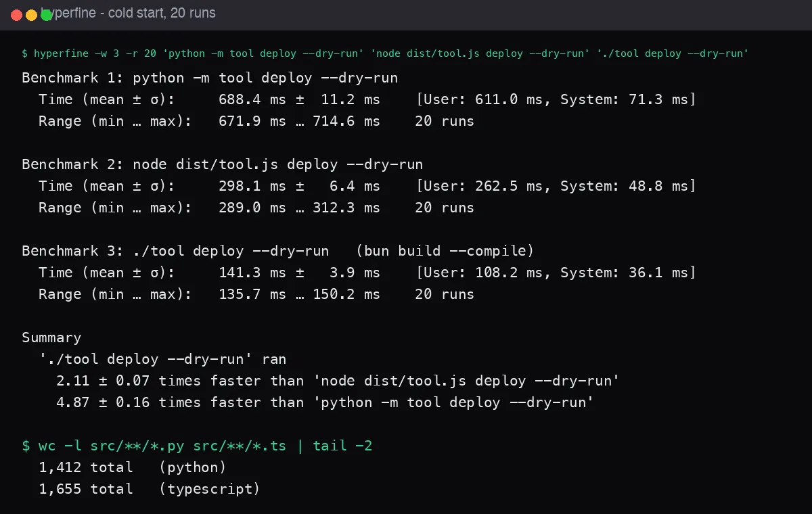Click the '1,412 total (python)' line
812x514 pixels.
(133, 467)
